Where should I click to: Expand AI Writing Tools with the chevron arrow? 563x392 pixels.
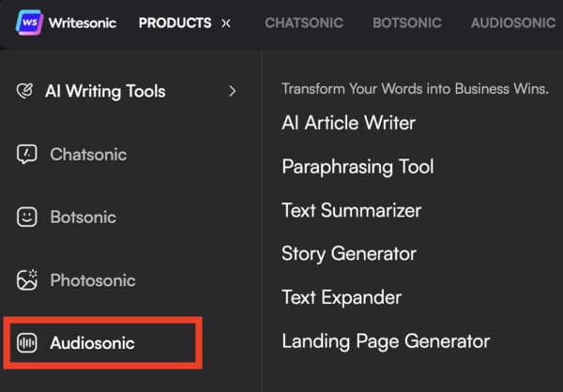[233, 91]
